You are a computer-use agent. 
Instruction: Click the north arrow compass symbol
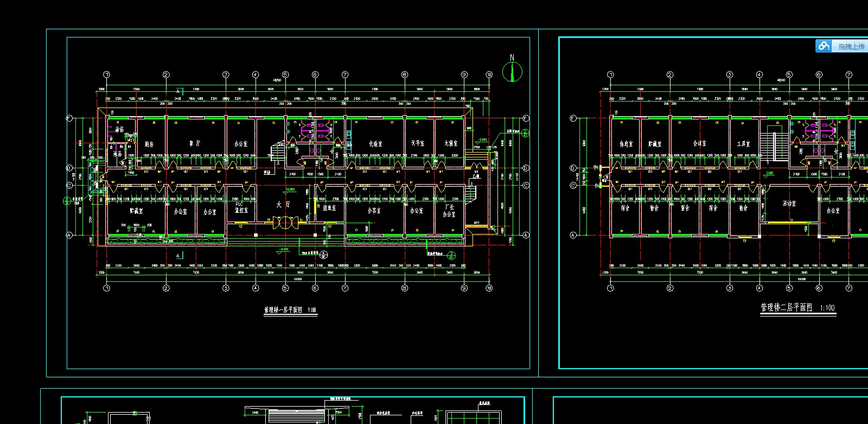(x=512, y=71)
